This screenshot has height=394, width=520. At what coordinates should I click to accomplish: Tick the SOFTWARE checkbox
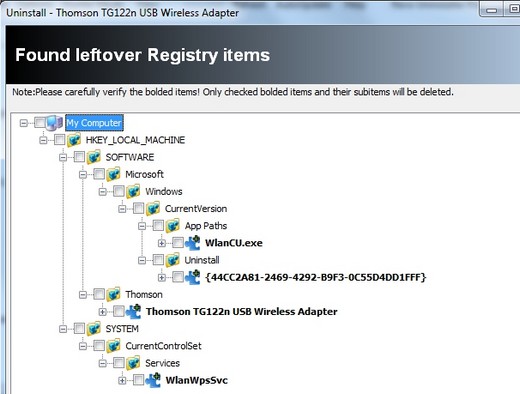point(79,157)
